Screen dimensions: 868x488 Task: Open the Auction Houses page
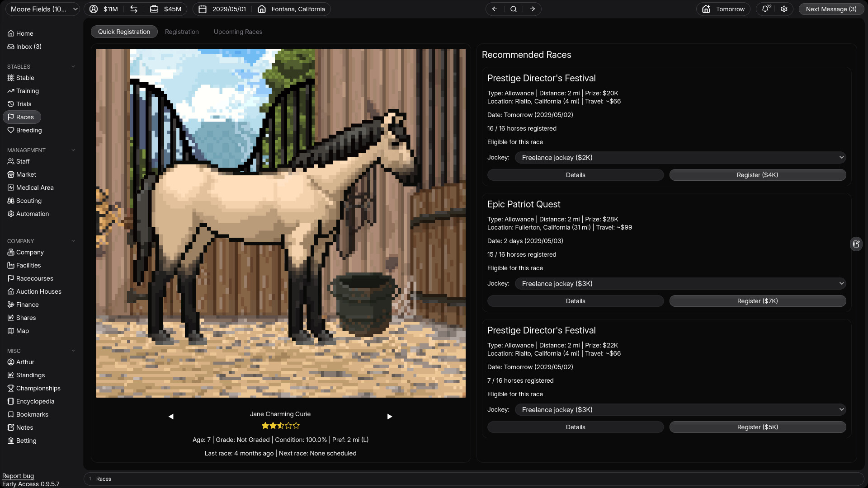(x=34, y=291)
